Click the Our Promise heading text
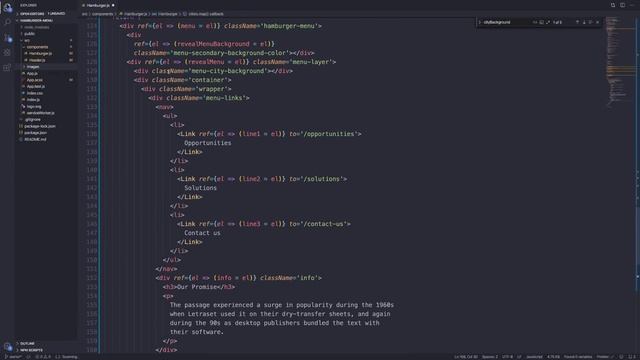Image resolution: width=640 pixels, height=360 pixels. tap(196, 287)
